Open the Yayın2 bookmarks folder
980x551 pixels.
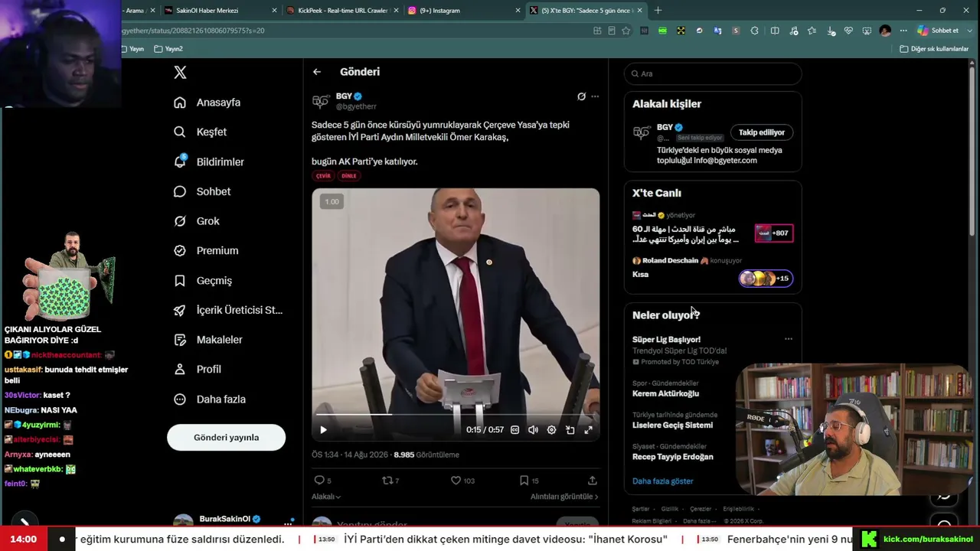point(168,49)
